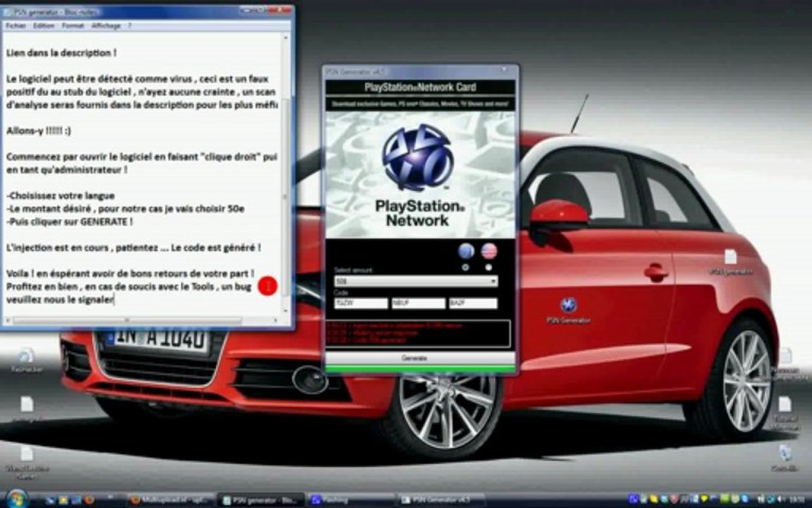
Task: Click the red status log box
Action: 418,333
